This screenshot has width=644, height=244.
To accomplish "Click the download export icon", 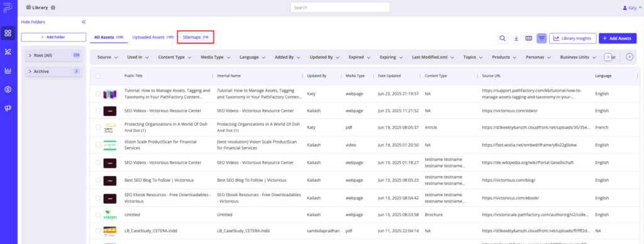I will coord(517,38).
